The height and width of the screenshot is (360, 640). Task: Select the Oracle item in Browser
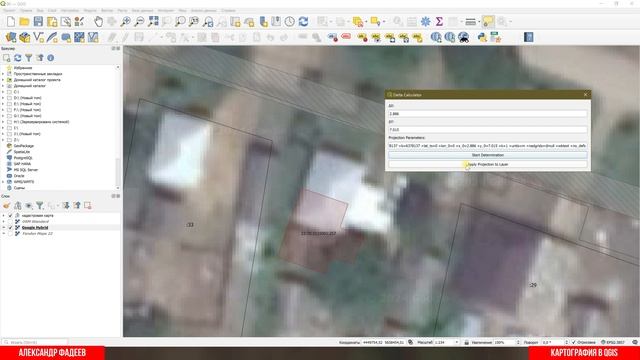[19, 176]
